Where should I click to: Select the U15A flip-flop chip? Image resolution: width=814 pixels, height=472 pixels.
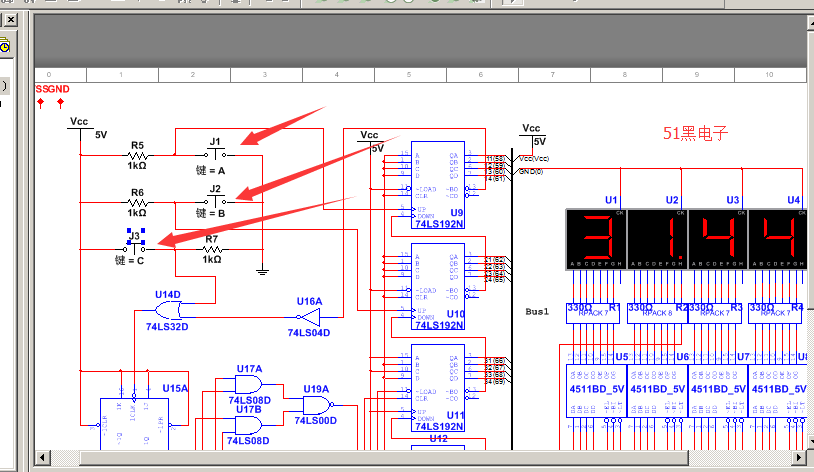click(x=134, y=424)
